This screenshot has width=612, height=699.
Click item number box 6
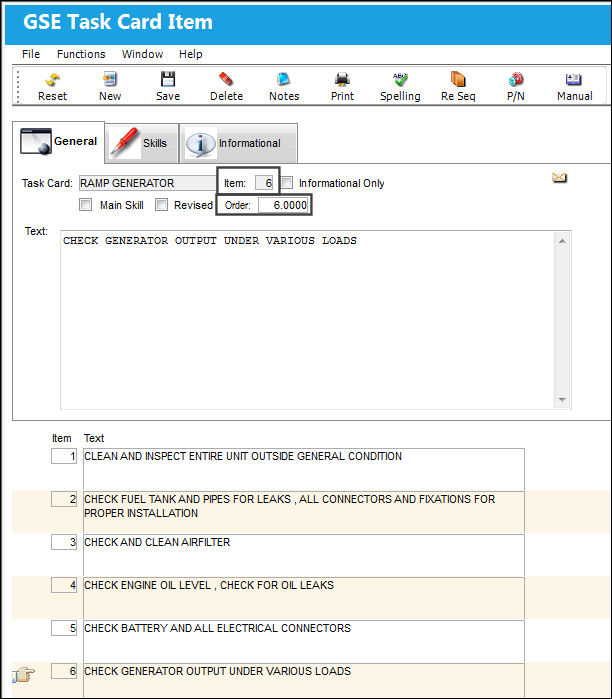pyautogui.click(x=64, y=671)
